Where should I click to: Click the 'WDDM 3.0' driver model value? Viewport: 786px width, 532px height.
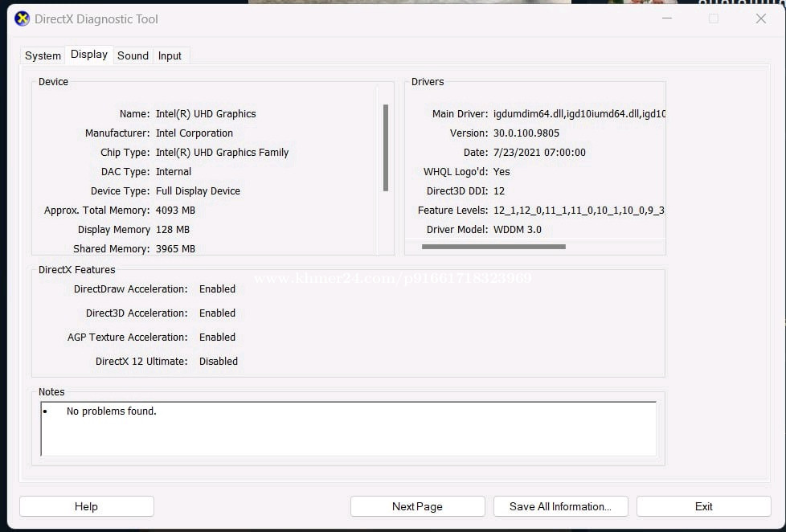[518, 230]
